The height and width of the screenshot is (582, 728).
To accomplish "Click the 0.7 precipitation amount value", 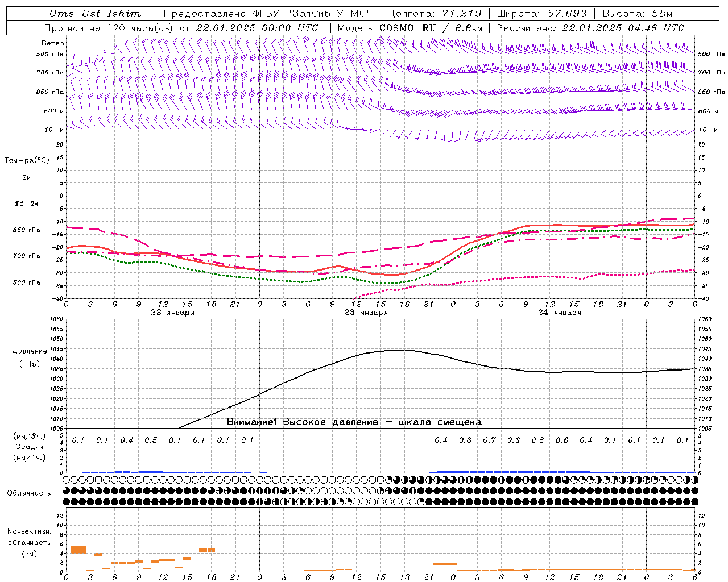I will (x=489, y=440).
